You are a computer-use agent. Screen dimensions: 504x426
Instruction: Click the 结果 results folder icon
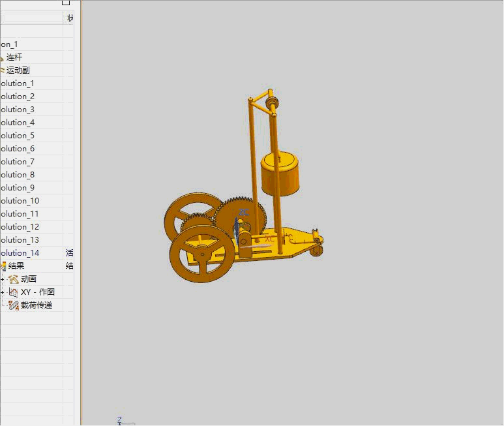tap(3, 266)
